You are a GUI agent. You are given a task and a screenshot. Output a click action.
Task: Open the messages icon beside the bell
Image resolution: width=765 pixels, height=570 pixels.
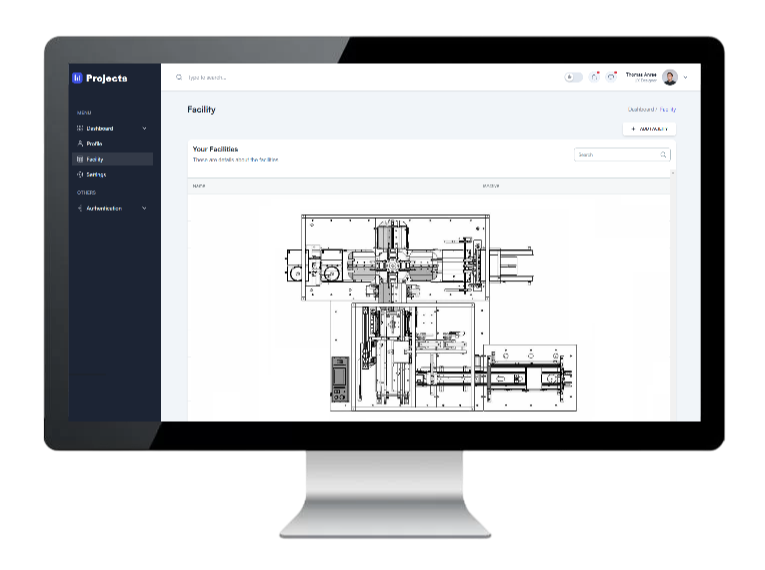[610, 77]
